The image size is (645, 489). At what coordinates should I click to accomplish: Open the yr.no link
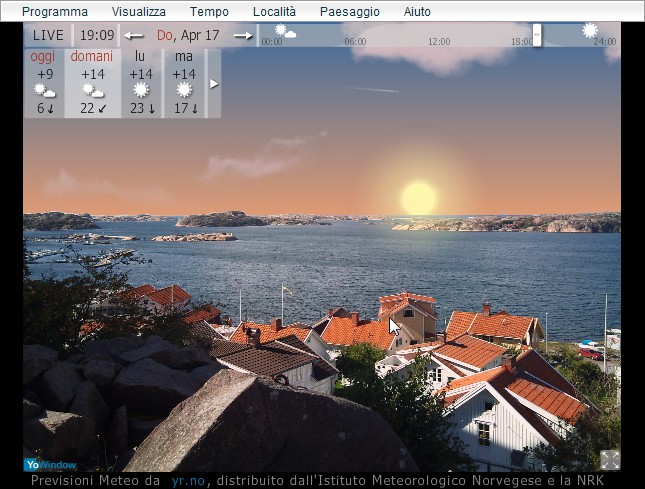tap(188, 480)
